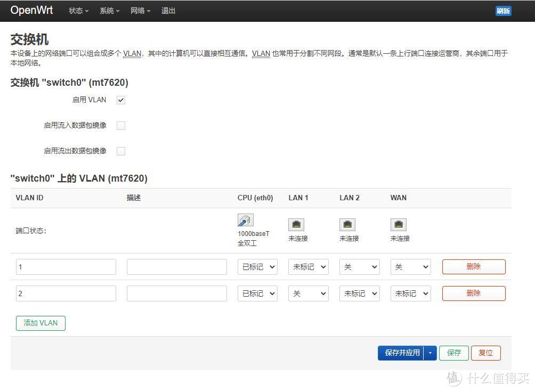
Task: Click the 添加 VLAN button
Action: pyautogui.click(x=40, y=323)
